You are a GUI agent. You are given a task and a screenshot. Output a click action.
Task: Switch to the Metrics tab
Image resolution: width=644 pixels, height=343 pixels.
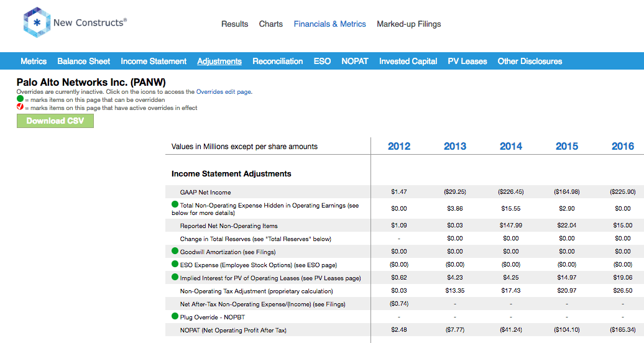click(34, 62)
